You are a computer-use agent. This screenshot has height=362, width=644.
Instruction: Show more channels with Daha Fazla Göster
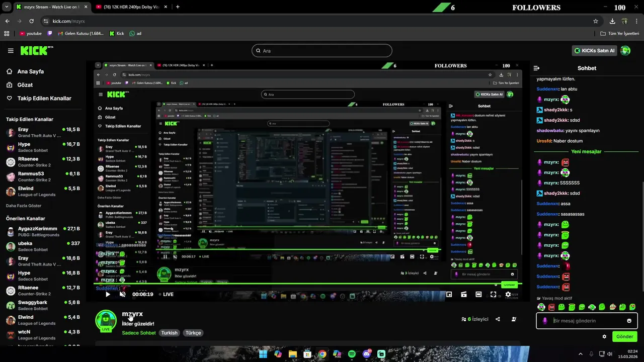(x=24, y=206)
